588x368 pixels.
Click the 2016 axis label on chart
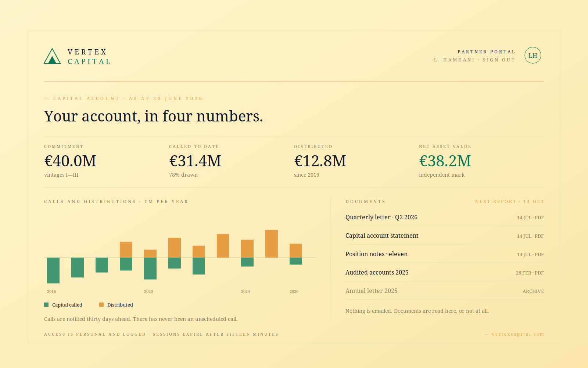coord(51,291)
